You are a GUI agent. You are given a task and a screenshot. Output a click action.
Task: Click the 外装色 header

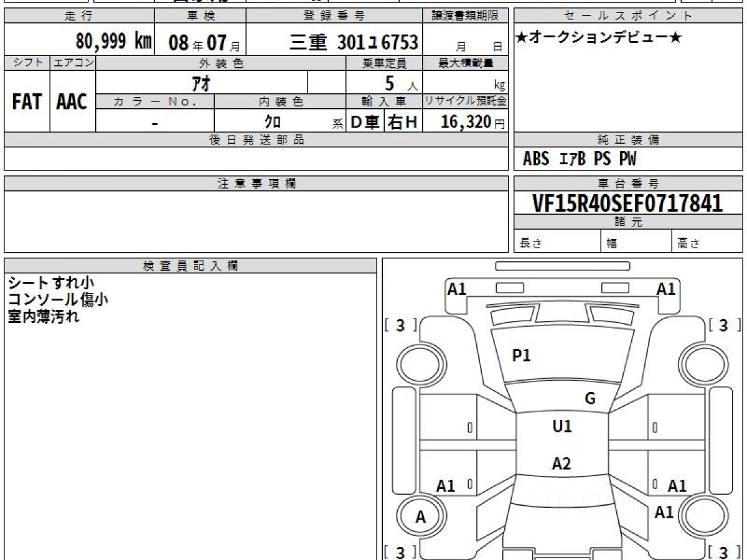[221, 63]
